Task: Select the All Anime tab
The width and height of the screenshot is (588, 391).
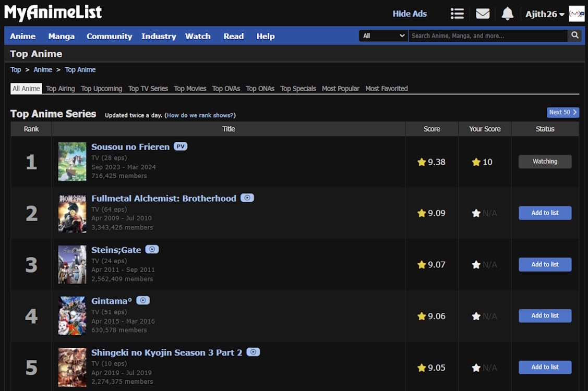Action: (x=26, y=89)
